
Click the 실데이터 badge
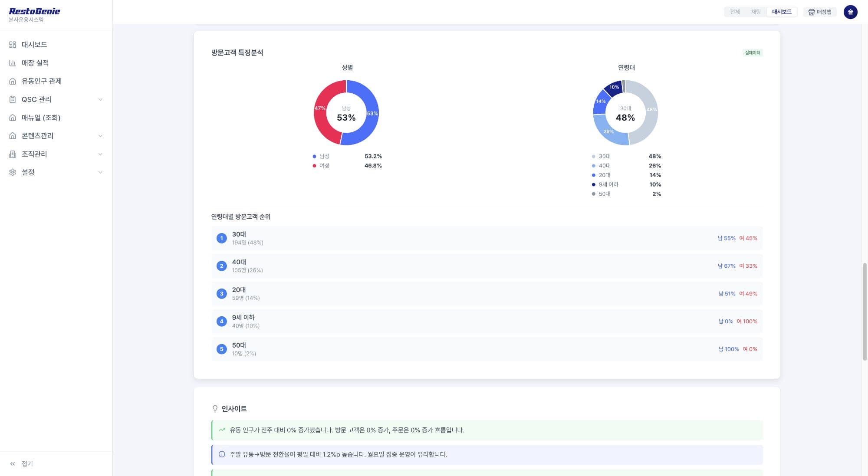pyautogui.click(x=753, y=53)
